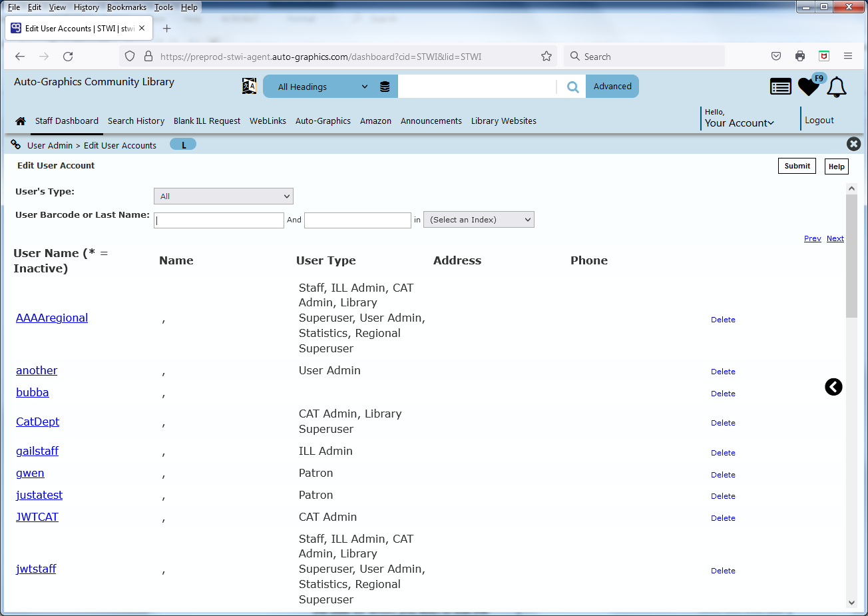This screenshot has height=616, width=868.
Task: Click the McAfee extension icon
Action: 824,57
